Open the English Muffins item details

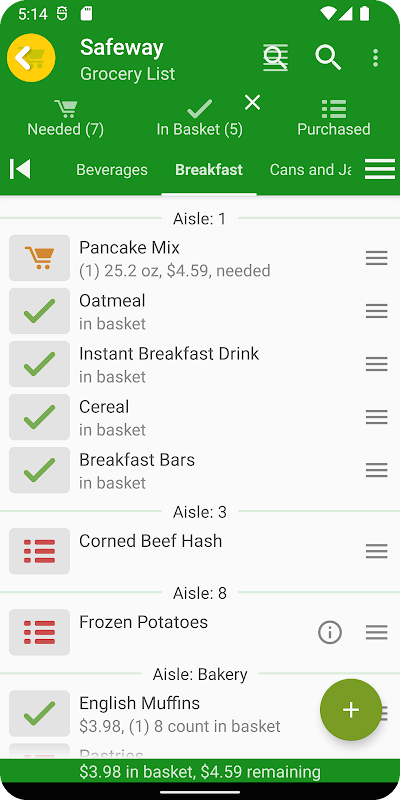coord(180,714)
